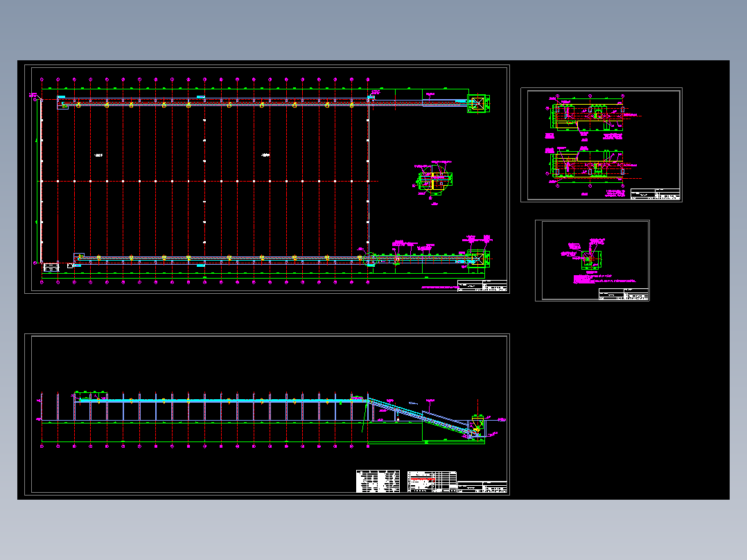Select the upper-right detail sheet with two plan views
The width and height of the screenshot is (747, 560).
[601, 145]
